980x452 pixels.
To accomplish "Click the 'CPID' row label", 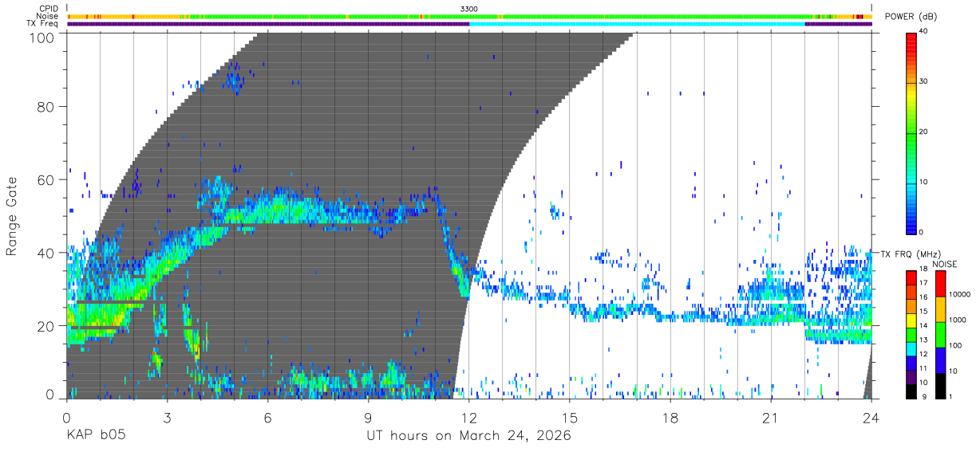I will point(48,8).
